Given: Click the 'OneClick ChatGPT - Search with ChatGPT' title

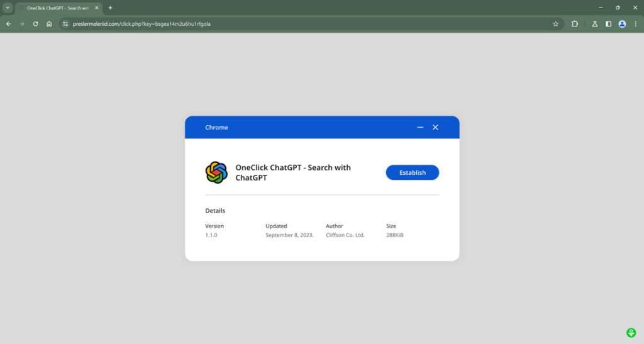Looking at the screenshot, I should [x=293, y=172].
